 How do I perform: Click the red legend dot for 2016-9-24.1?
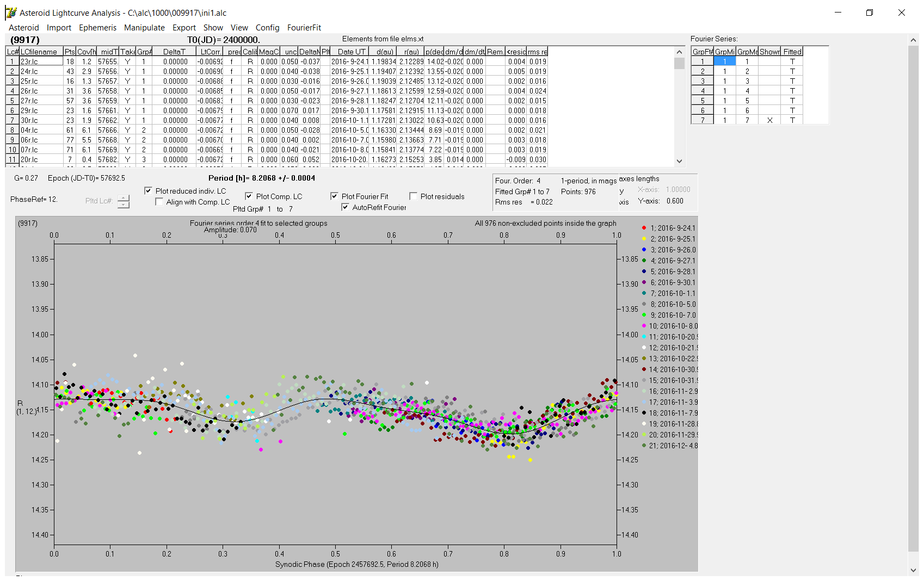click(x=644, y=228)
